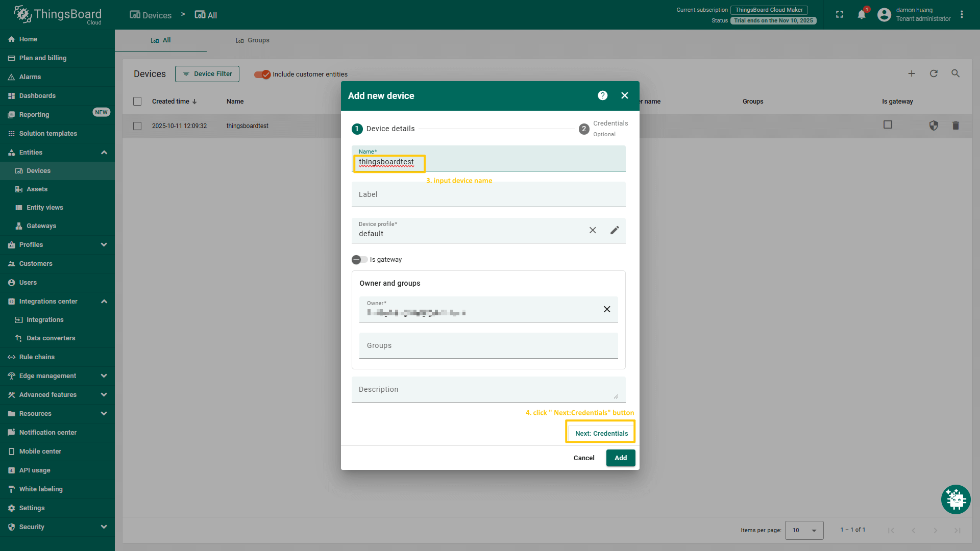980x551 pixels.
Task: Click the trash icon for thingsboardtest row
Action: coord(955,126)
